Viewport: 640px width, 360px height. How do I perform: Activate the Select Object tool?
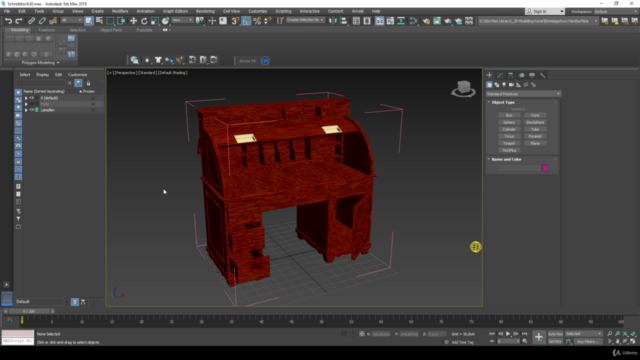(89, 21)
